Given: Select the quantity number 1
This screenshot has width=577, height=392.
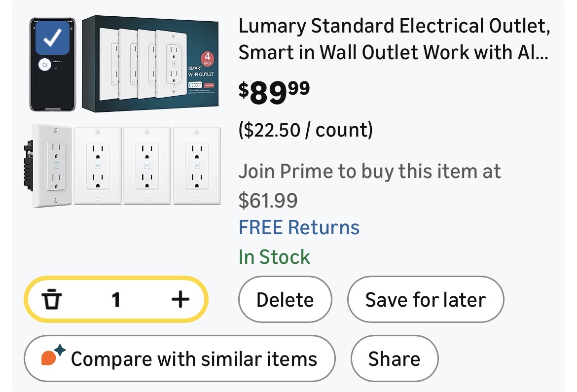Looking at the screenshot, I should click(116, 299).
